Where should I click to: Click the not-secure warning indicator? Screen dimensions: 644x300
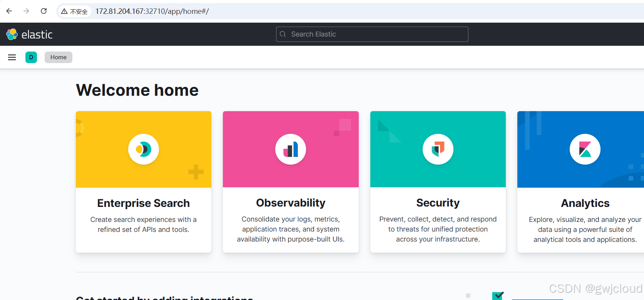[x=74, y=12]
